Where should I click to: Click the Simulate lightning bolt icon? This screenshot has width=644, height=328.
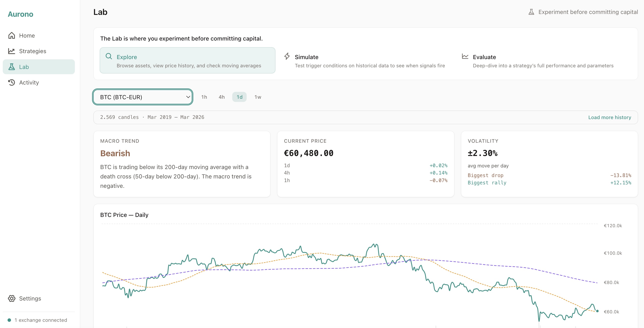point(287,57)
